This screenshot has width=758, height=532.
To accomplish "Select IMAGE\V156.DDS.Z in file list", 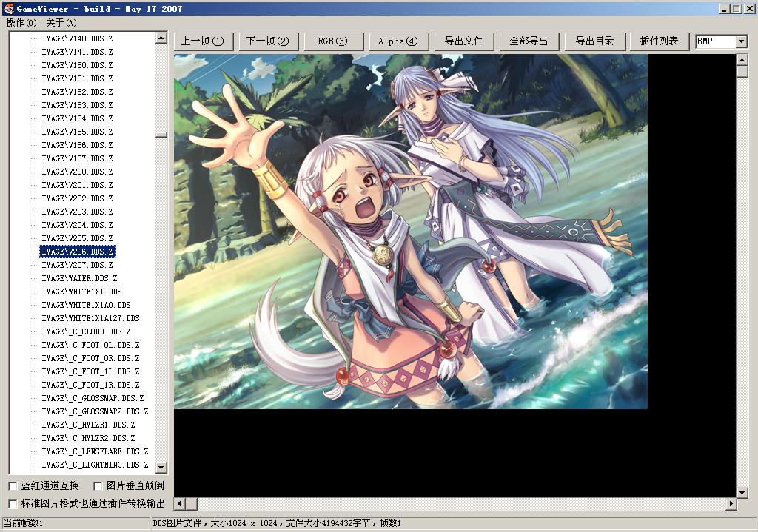I will pos(77,145).
